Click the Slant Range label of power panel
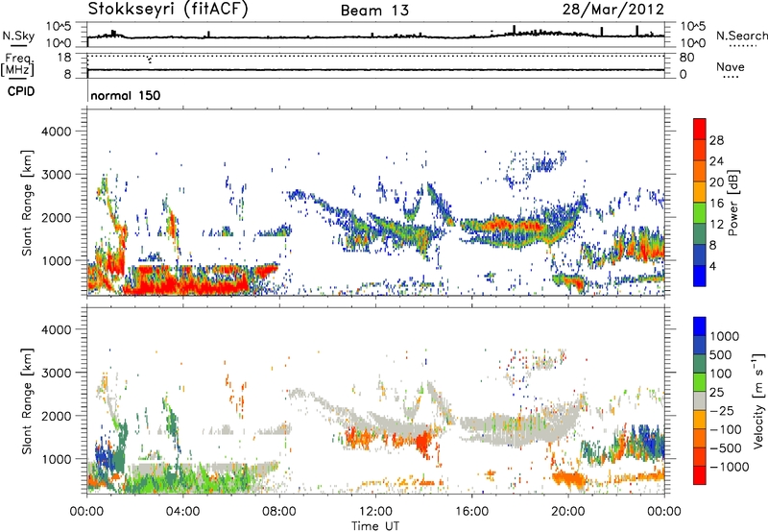This screenshot has height=532, width=768. pos(27,203)
